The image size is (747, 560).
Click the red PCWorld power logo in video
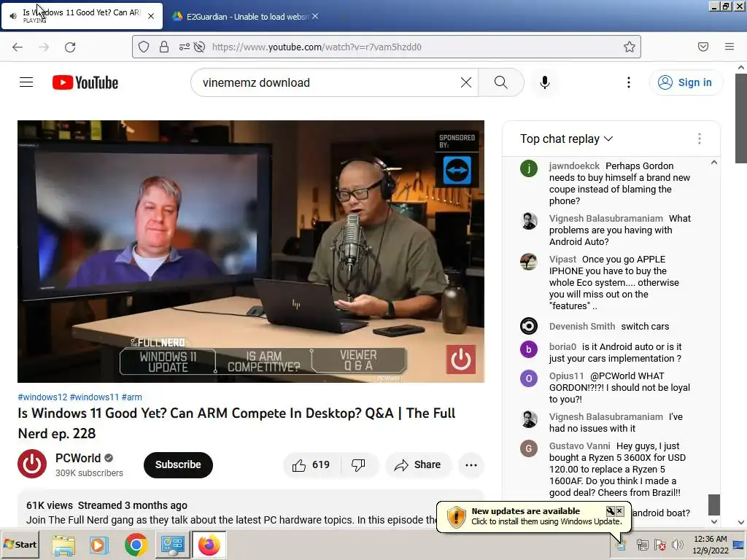(x=461, y=359)
